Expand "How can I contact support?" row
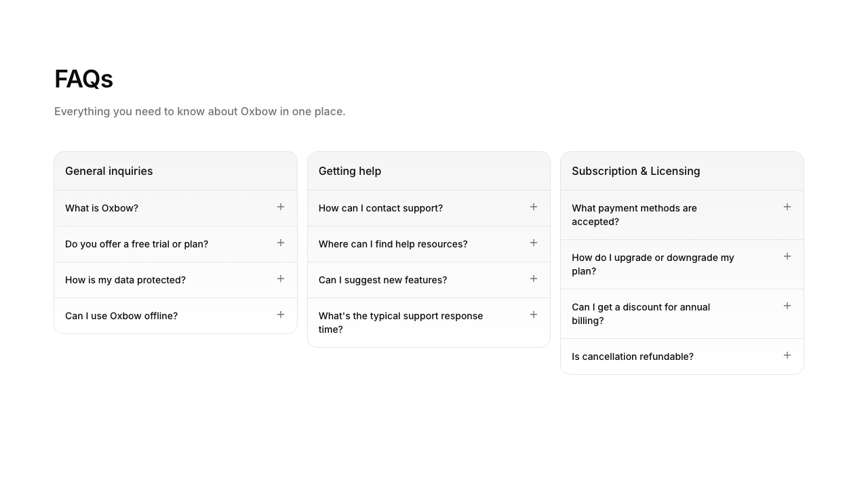Viewport: 868px width, 488px height. [x=380, y=208]
